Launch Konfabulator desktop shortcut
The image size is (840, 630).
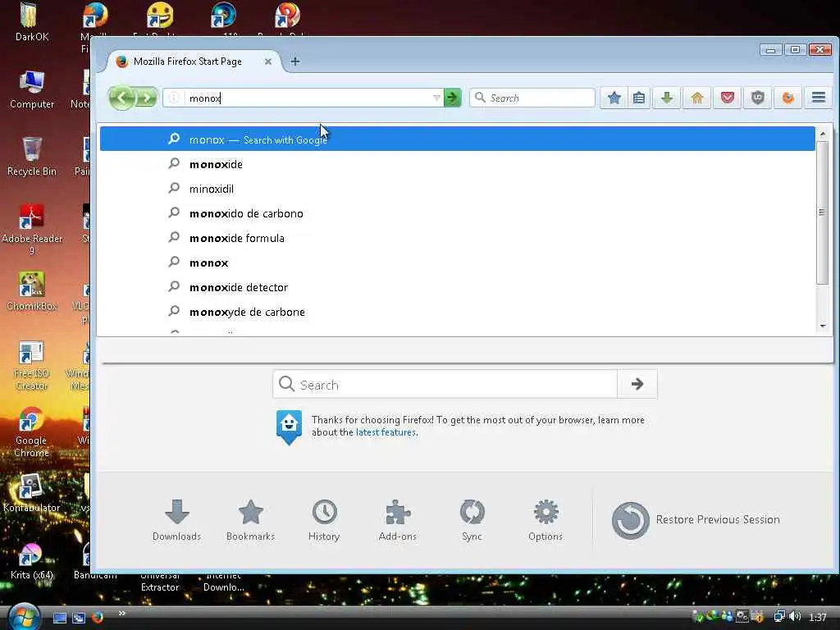tap(31, 493)
